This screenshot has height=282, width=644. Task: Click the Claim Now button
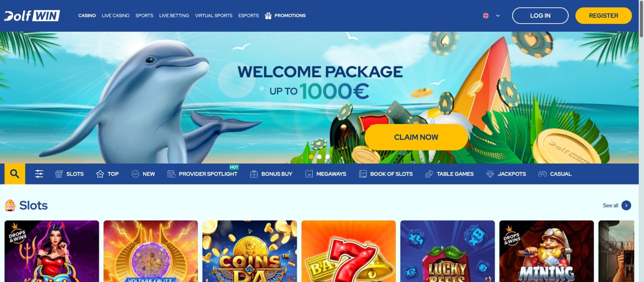tap(416, 137)
